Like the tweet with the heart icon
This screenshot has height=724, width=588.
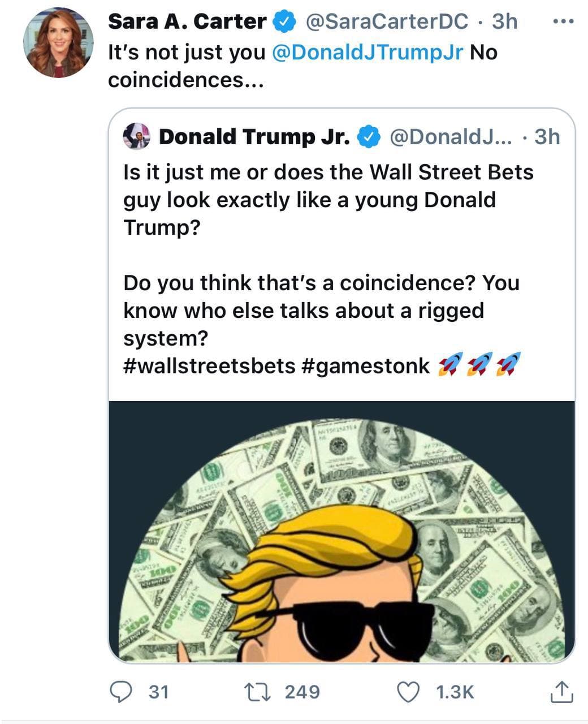coord(409,692)
